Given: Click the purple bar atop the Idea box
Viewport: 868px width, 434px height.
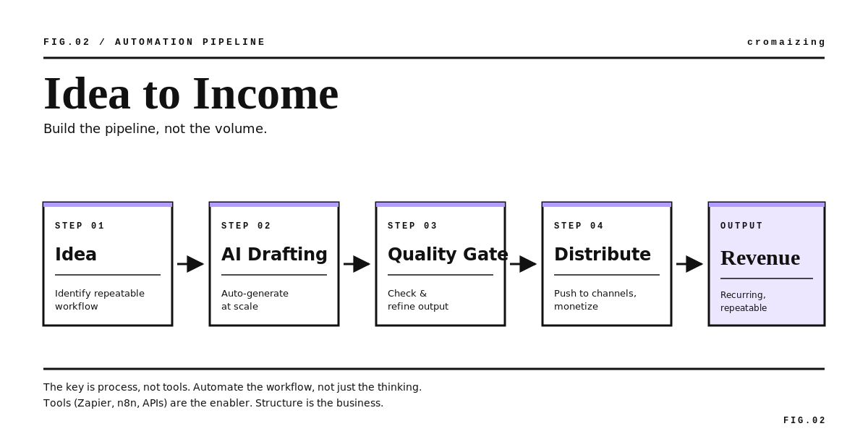Looking at the screenshot, I should (108, 205).
